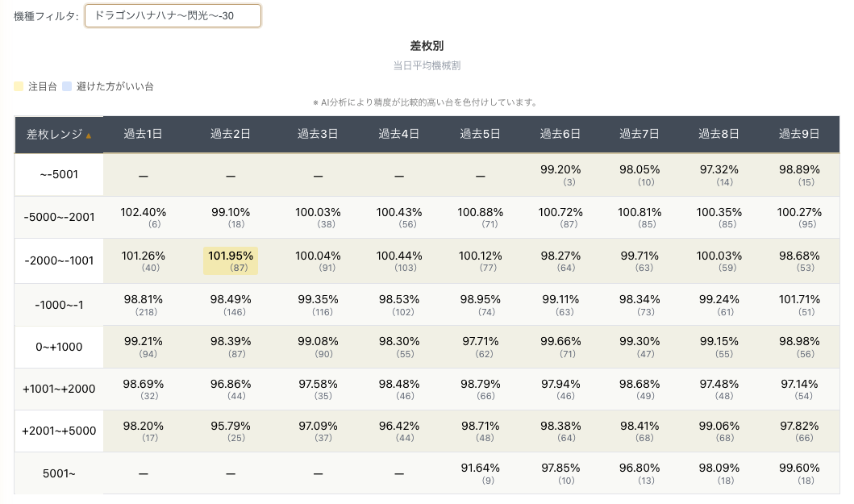854x504 pixels.
Task: Click the 102.40% cell under 過去1日
Action: tap(144, 217)
